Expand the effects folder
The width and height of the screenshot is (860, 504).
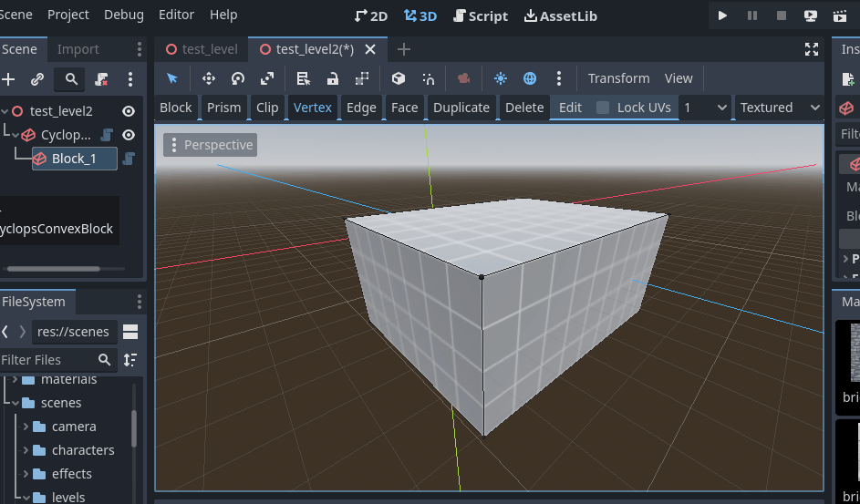26,474
